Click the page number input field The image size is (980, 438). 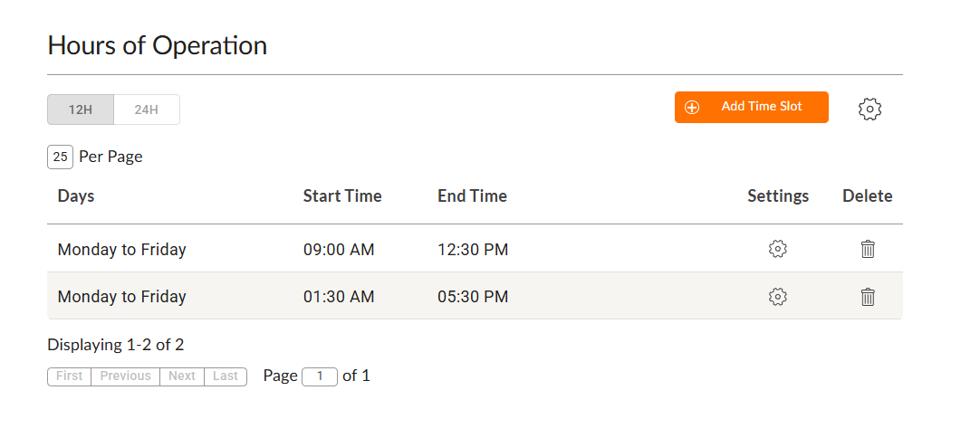320,376
